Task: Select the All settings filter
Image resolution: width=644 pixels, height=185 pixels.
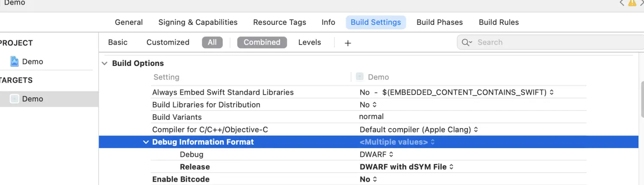Action: click(x=212, y=42)
